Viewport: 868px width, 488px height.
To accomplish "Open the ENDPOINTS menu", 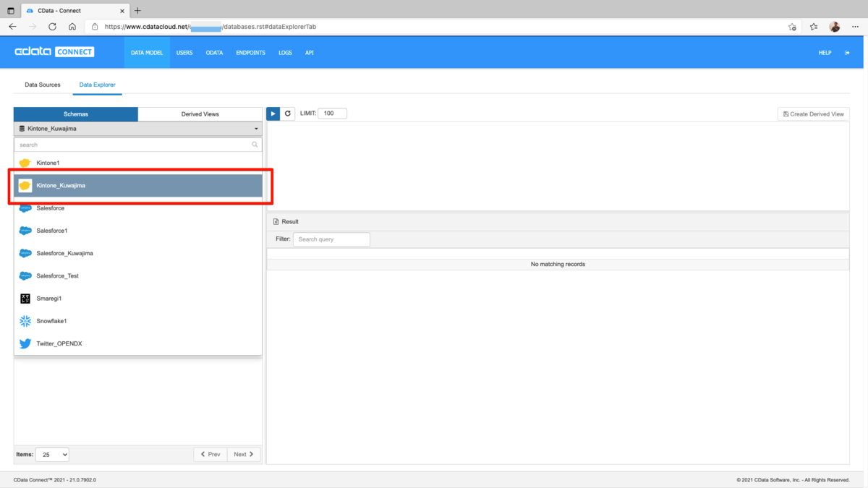I will (x=250, y=53).
